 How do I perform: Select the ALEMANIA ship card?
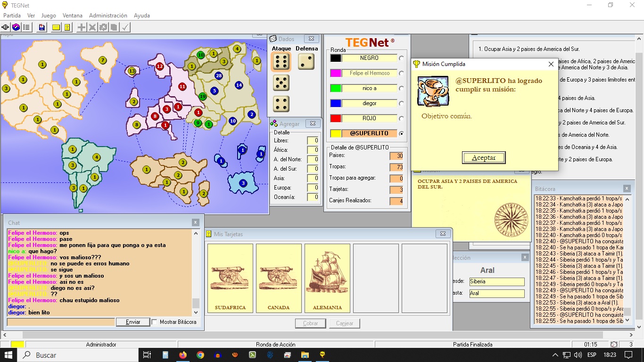[x=327, y=278]
